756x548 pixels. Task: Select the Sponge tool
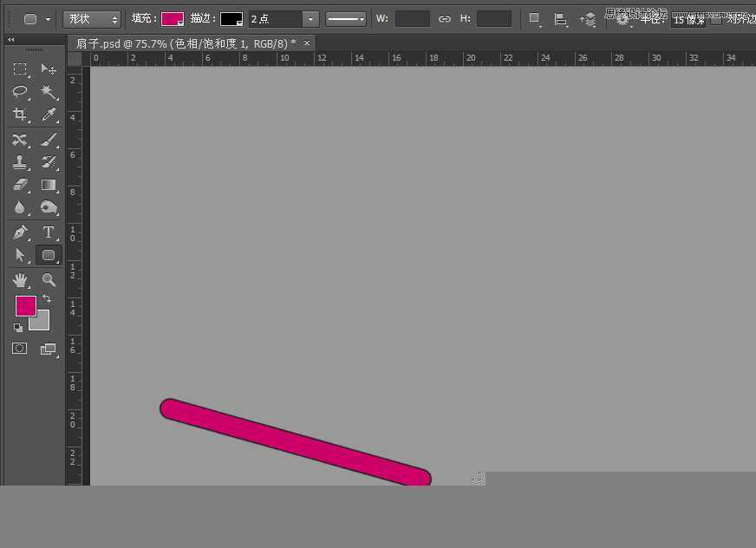click(x=49, y=207)
